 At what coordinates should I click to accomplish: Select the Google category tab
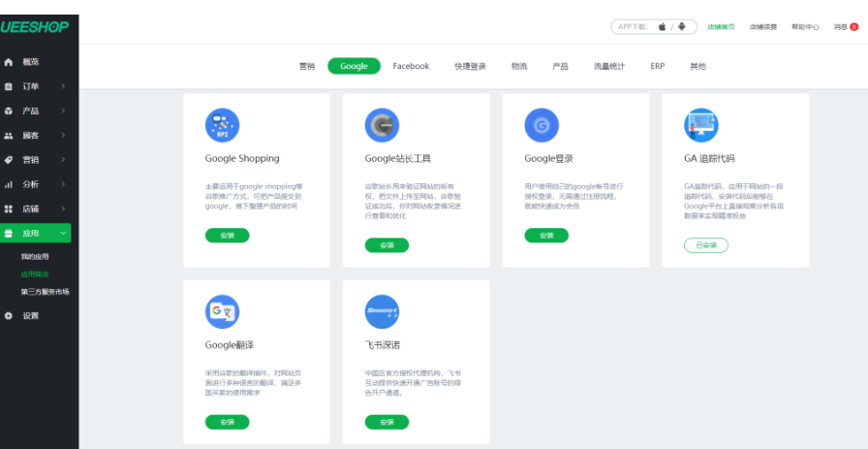click(355, 66)
